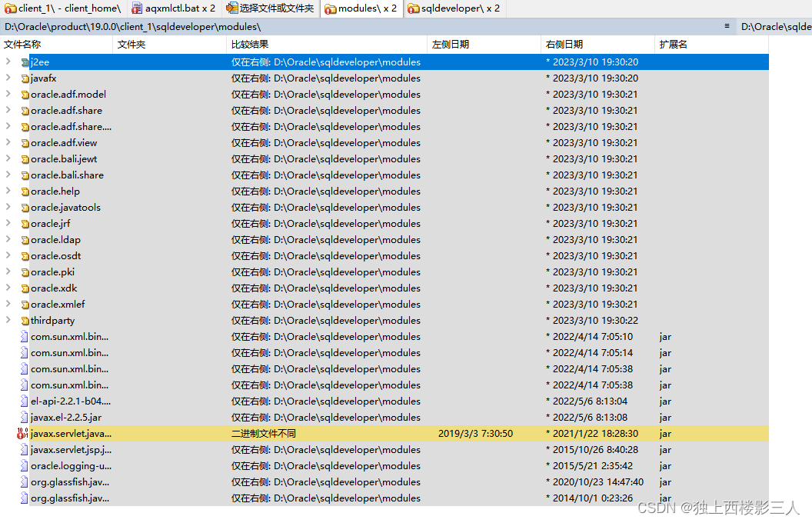Expand the oracle.xdk folder row

(x=8, y=288)
